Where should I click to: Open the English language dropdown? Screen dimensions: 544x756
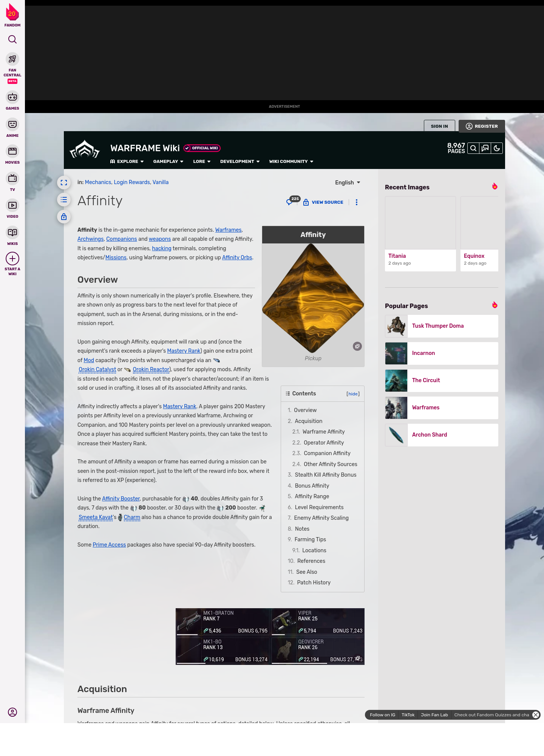coord(348,183)
